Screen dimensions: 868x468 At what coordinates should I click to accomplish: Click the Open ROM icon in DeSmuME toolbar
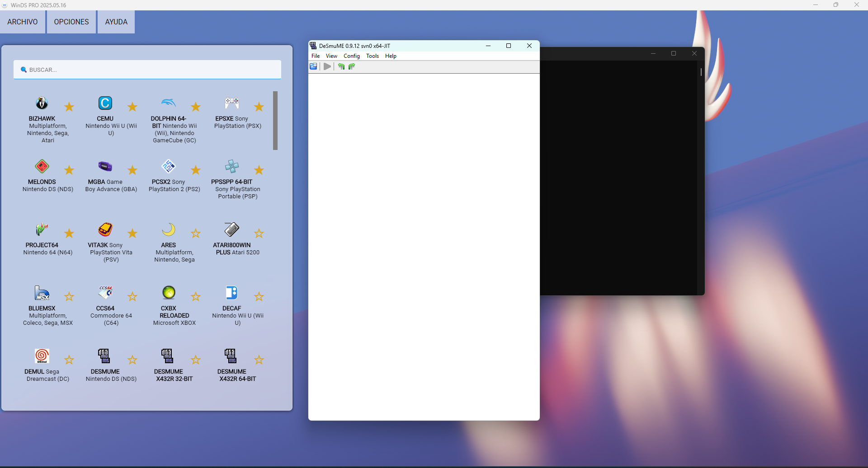[x=313, y=66]
